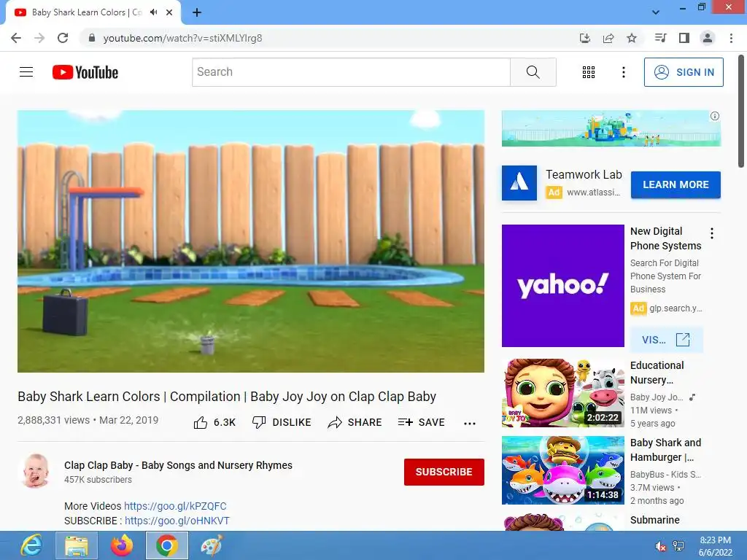Open options for New Digital Phone Systems ad
The height and width of the screenshot is (560, 747).
[x=712, y=233]
